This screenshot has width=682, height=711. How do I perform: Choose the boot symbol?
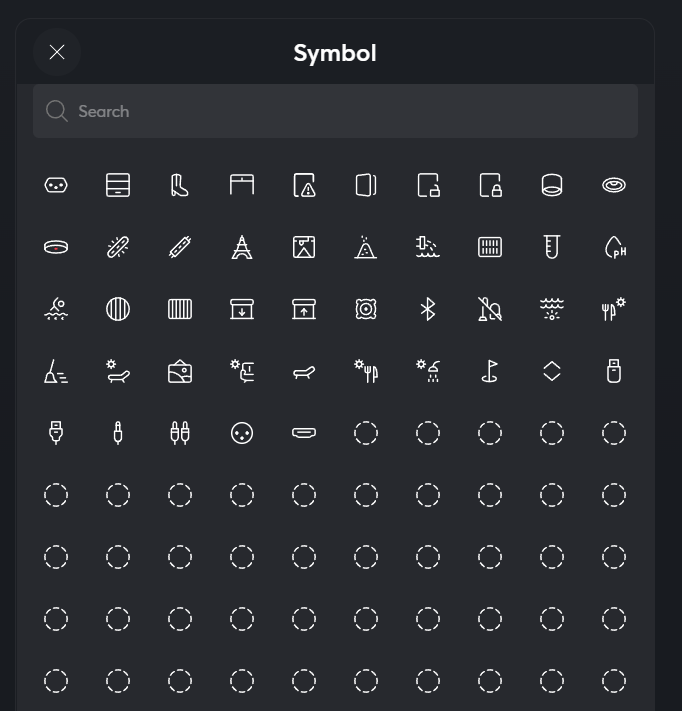[180, 185]
